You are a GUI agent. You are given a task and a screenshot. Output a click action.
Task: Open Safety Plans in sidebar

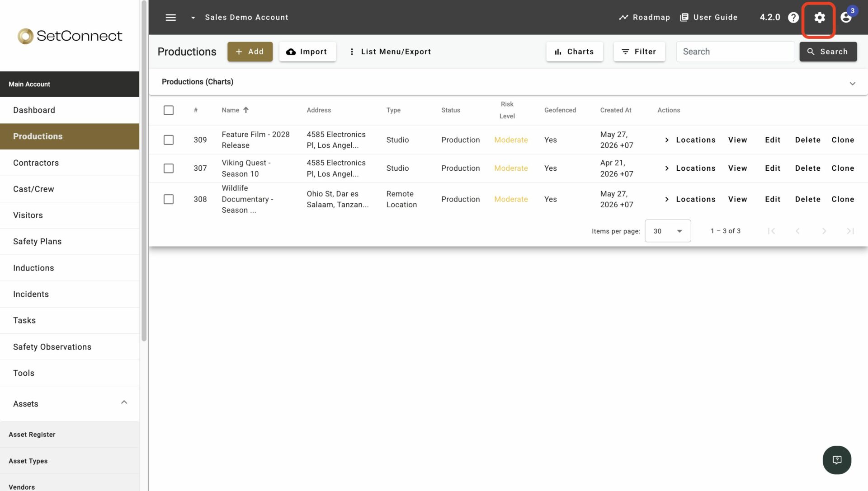click(70, 242)
